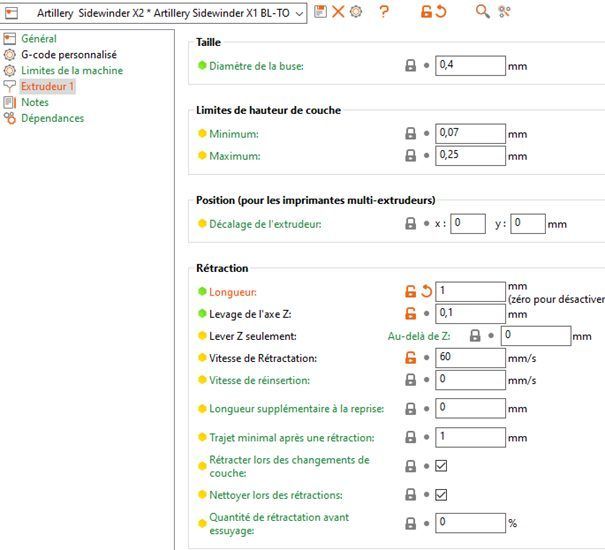Delete preset with the X icon
This screenshot has width=605, height=550.
tap(338, 12)
